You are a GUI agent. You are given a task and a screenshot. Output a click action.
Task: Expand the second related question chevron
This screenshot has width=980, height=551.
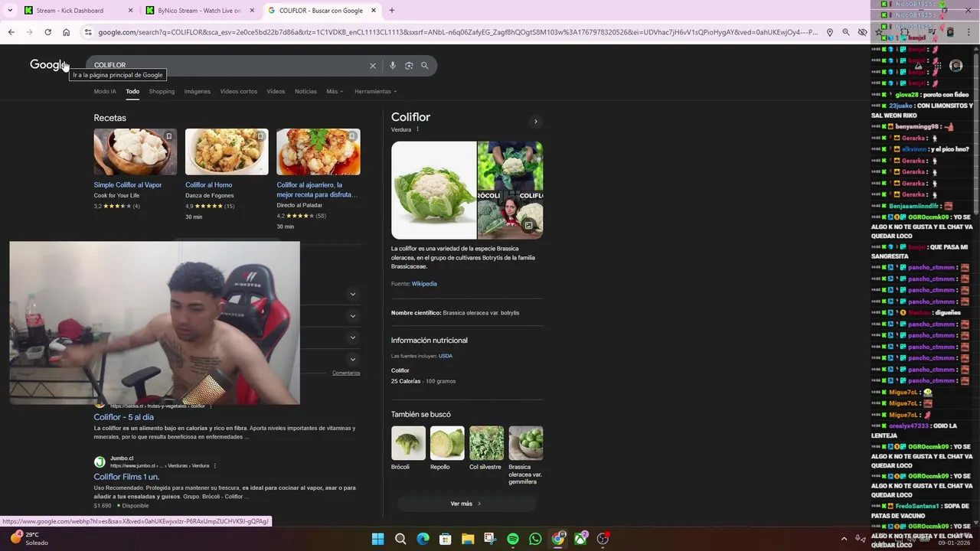353,315
